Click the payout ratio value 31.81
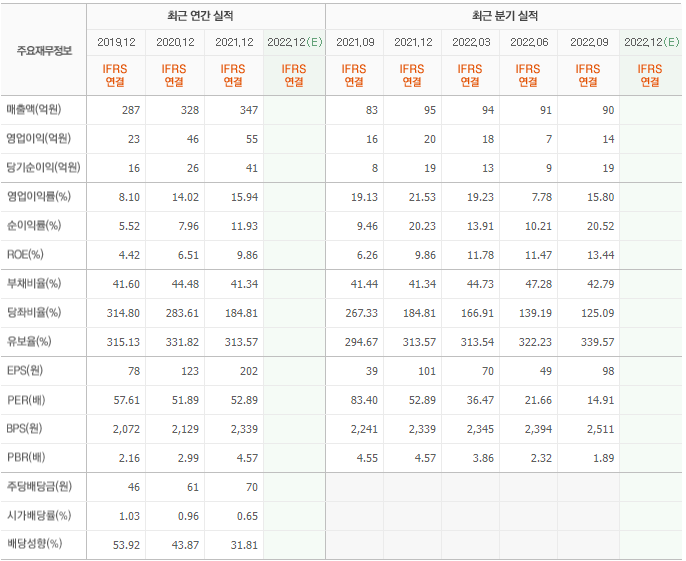This screenshot has width=686, height=561. pyautogui.click(x=244, y=545)
